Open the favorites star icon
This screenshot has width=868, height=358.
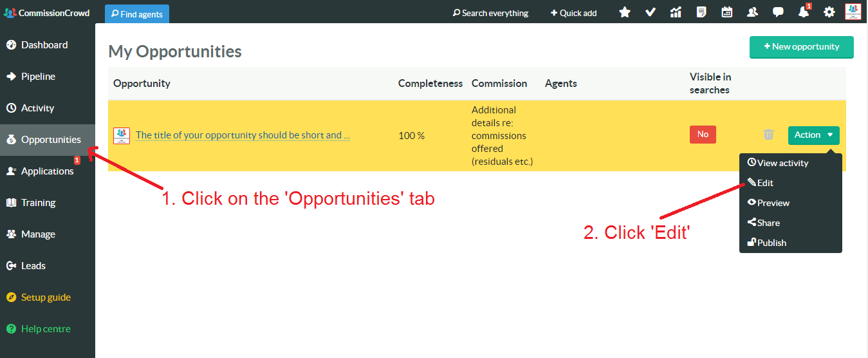tap(624, 12)
